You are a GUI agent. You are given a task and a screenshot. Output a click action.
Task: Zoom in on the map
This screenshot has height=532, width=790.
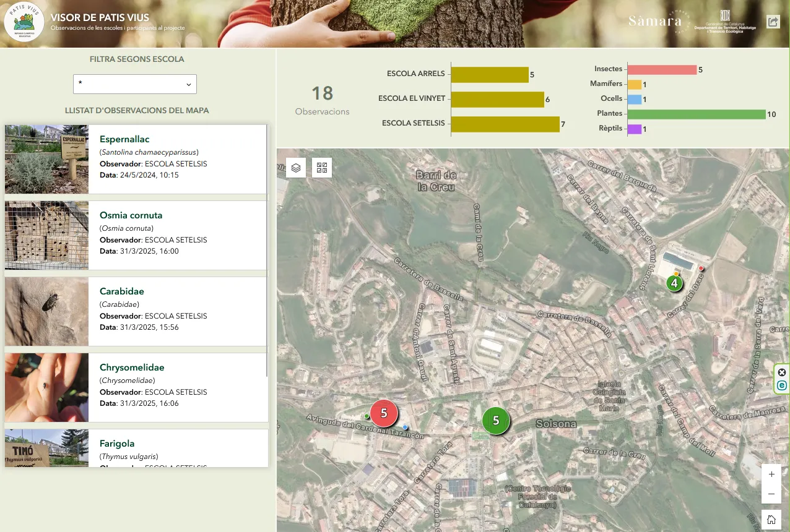point(771,474)
